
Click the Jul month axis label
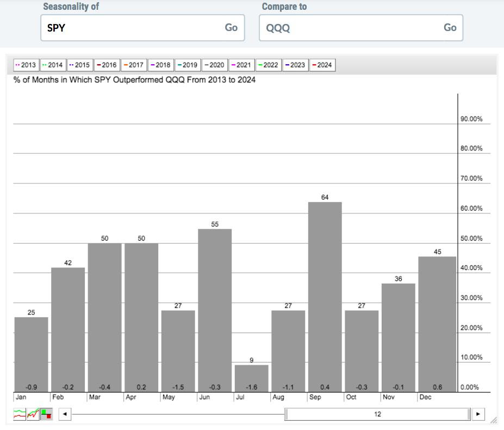[x=240, y=397]
